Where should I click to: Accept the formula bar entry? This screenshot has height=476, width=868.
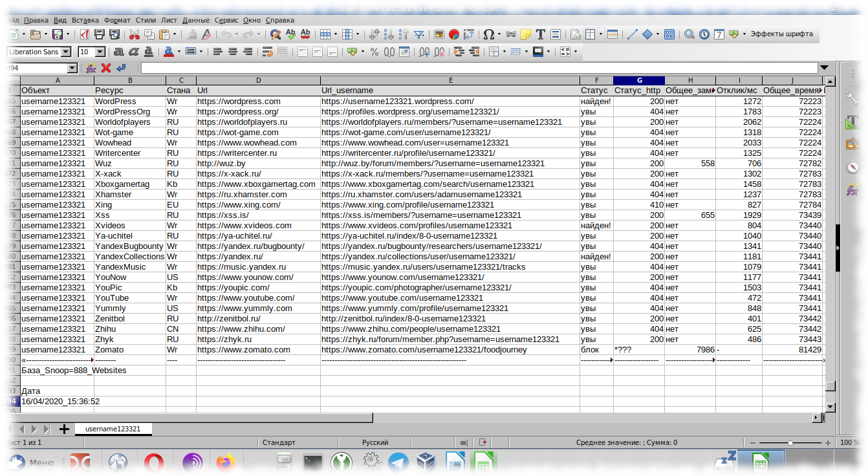[121, 68]
